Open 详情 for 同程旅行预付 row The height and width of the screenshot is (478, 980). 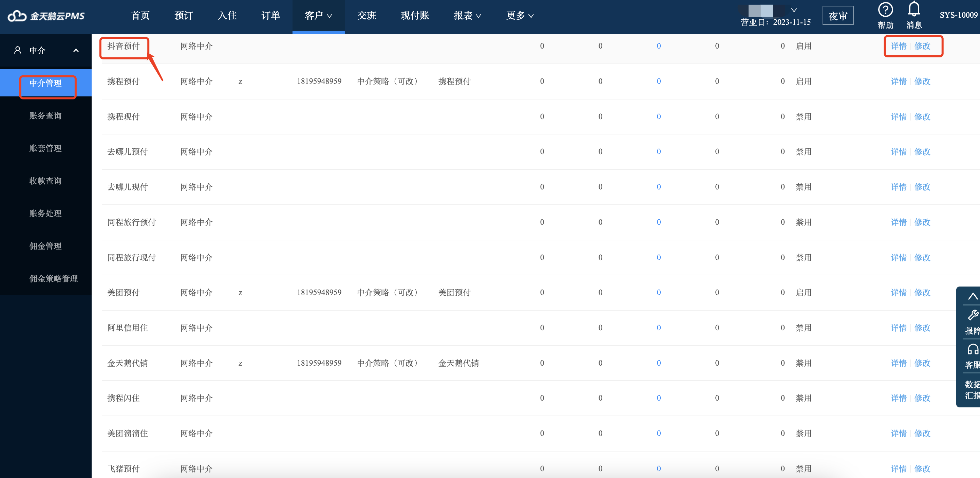898,222
